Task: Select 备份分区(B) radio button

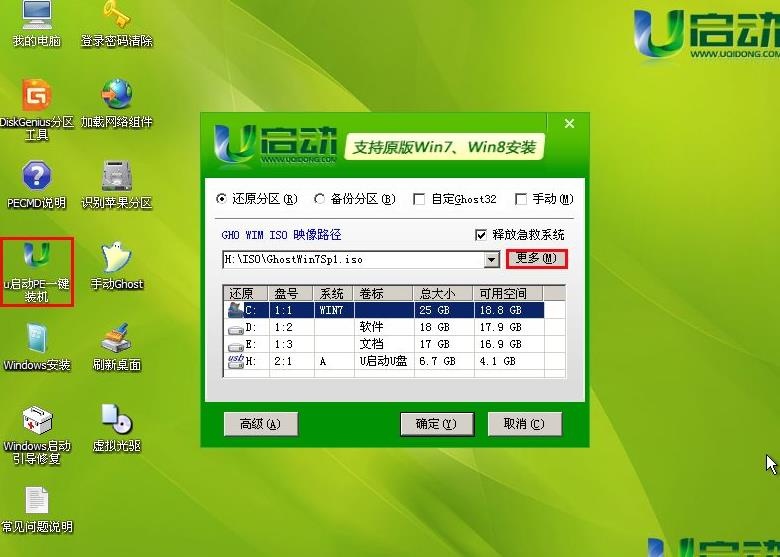Action: (319, 199)
